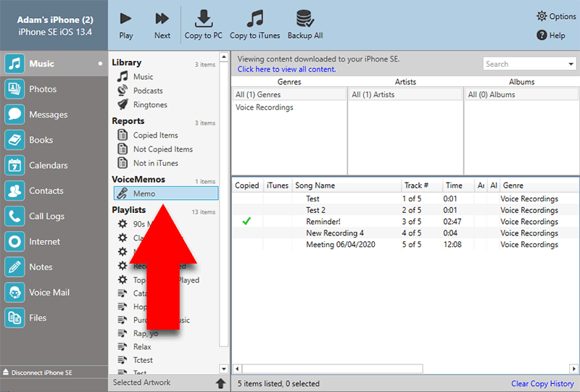Image resolution: width=580 pixels, height=392 pixels.
Task: Open the Options gear
Action: (556, 16)
